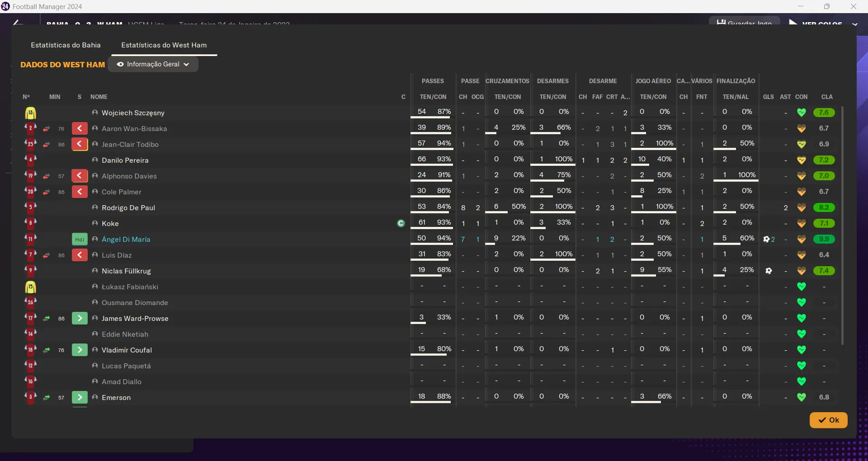Click Wojciech Szczęsny's 7.6 rating badge
This screenshot has width=868, height=461.
tap(824, 113)
